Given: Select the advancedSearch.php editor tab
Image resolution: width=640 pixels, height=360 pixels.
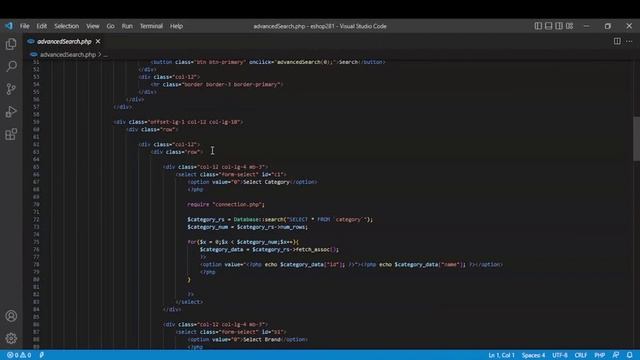Looking at the screenshot, I should (64, 41).
